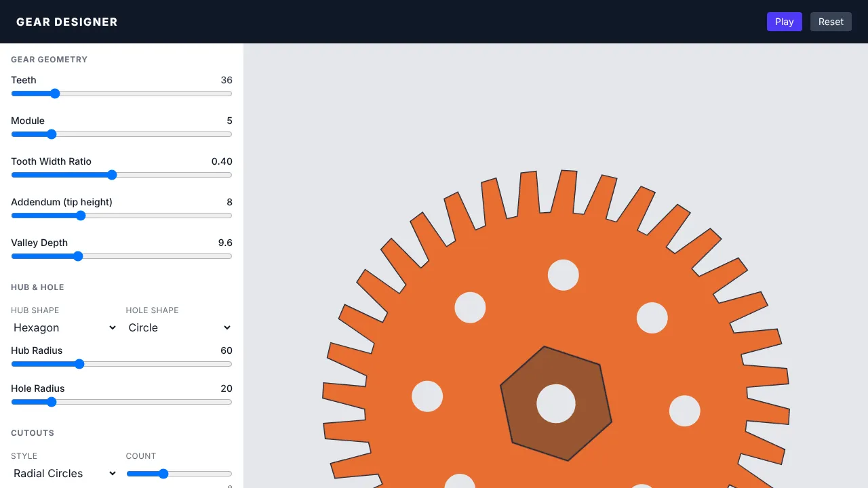Expand the cutout Style dropdown showing Radial Circles

click(65, 473)
